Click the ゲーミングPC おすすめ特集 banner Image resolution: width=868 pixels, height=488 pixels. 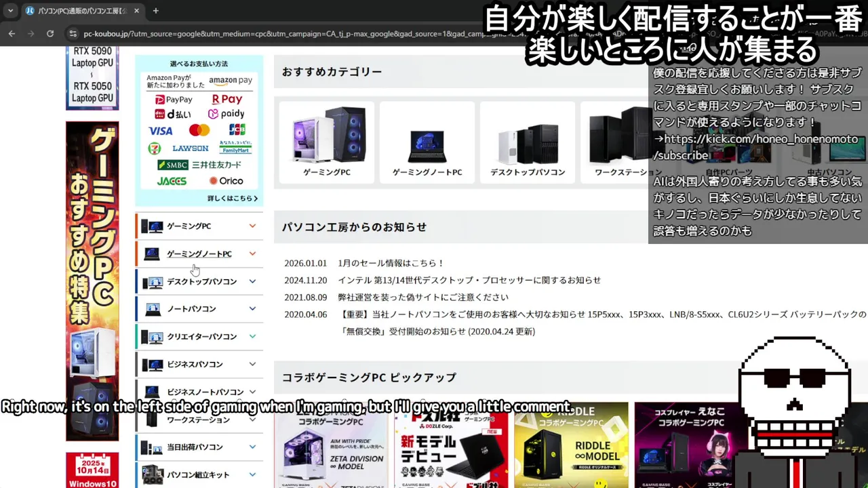(x=92, y=281)
